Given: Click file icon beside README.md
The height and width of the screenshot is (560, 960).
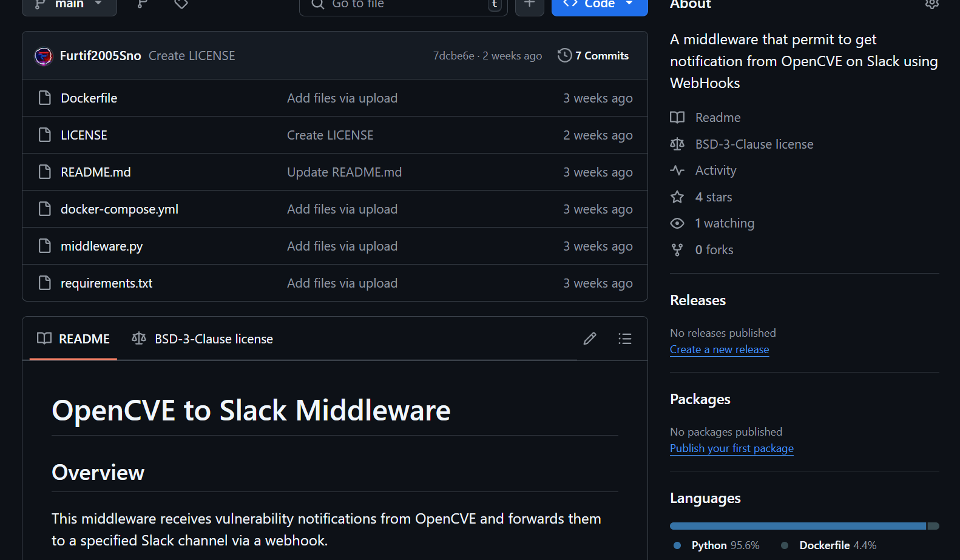Looking at the screenshot, I should pyautogui.click(x=44, y=172).
